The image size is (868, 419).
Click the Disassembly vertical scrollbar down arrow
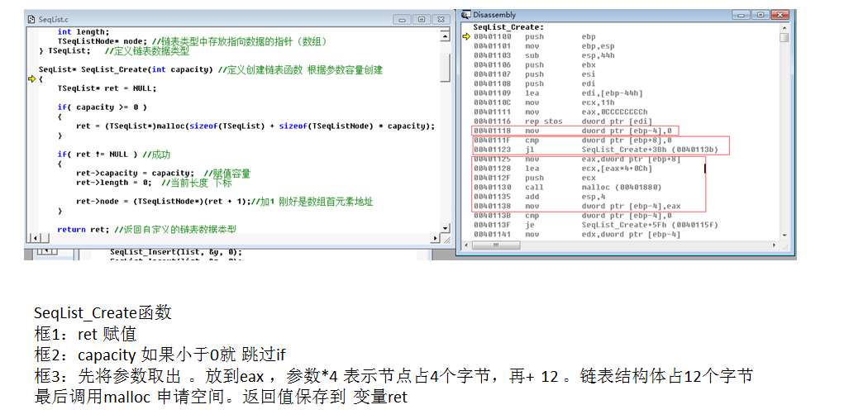click(x=784, y=236)
